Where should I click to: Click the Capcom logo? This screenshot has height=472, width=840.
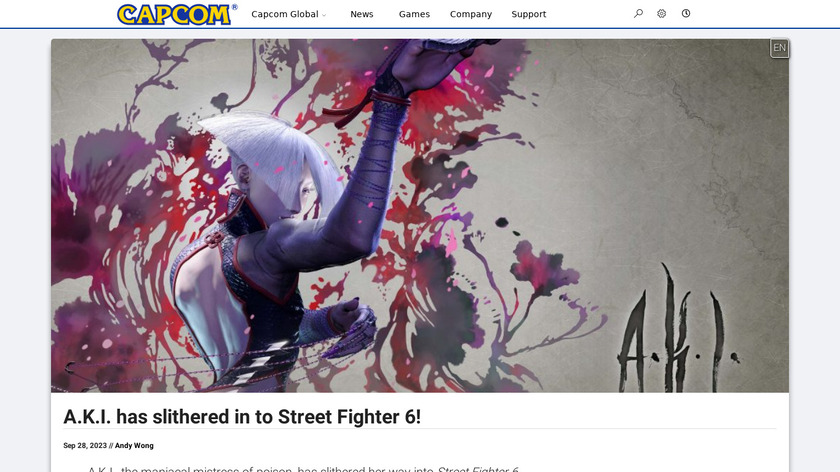pos(177,14)
